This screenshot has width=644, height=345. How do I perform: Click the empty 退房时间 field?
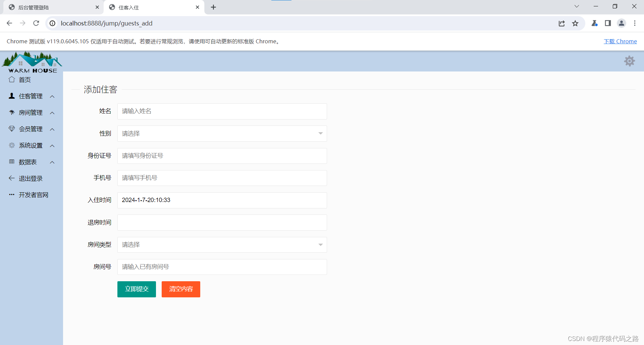pyautogui.click(x=222, y=223)
